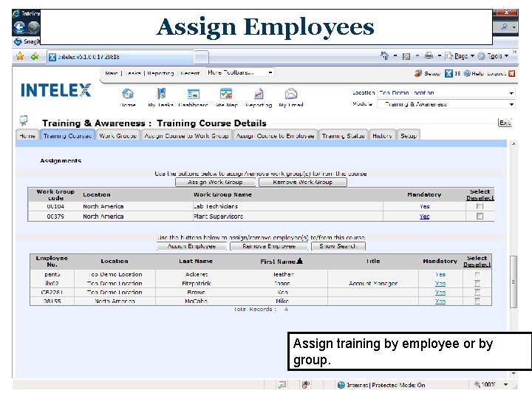The image size is (532, 399).
Task: Click Mandatory Yes link for Fitzpatrick
Action: pos(440,283)
